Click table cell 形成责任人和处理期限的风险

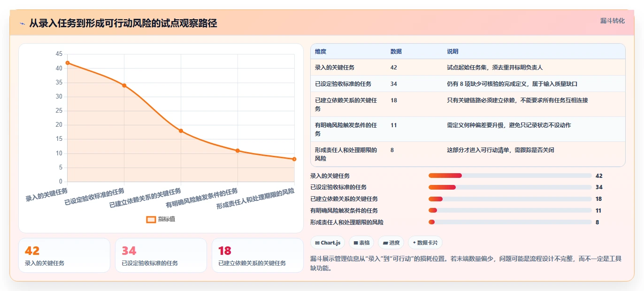pyautogui.click(x=346, y=154)
